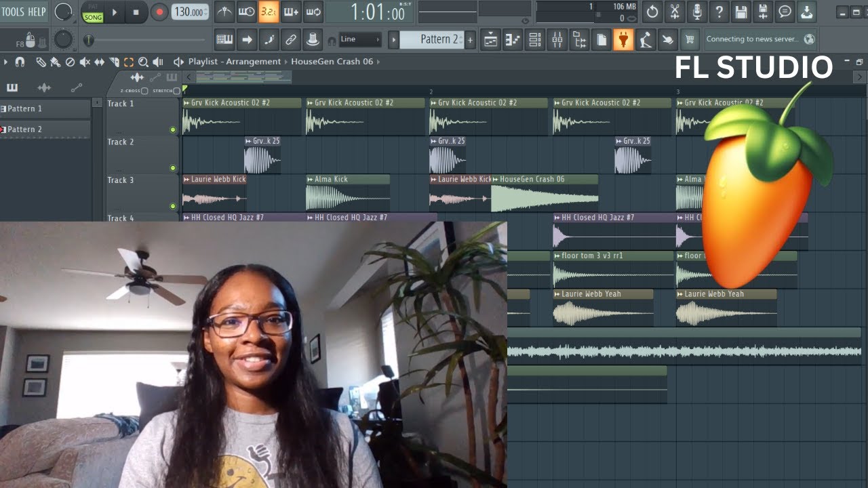Open touch controllers hand icon

coord(667,39)
